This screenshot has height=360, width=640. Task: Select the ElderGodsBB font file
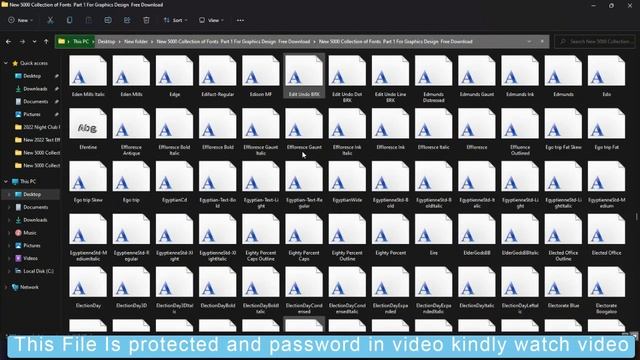coord(477,235)
